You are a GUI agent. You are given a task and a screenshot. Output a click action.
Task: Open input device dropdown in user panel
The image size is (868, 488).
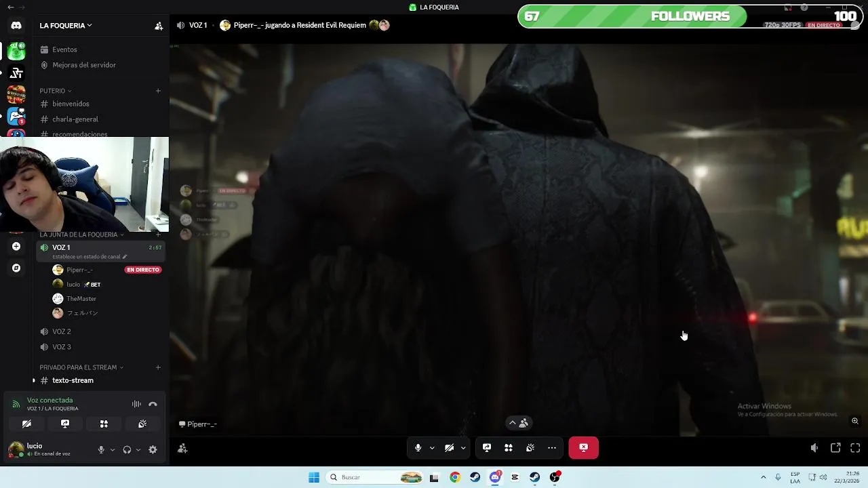pyautogui.click(x=113, y=449)
